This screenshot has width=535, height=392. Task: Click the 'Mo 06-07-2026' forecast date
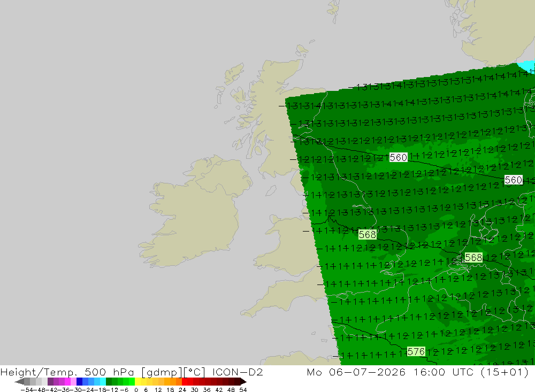[x=356, y=372]
